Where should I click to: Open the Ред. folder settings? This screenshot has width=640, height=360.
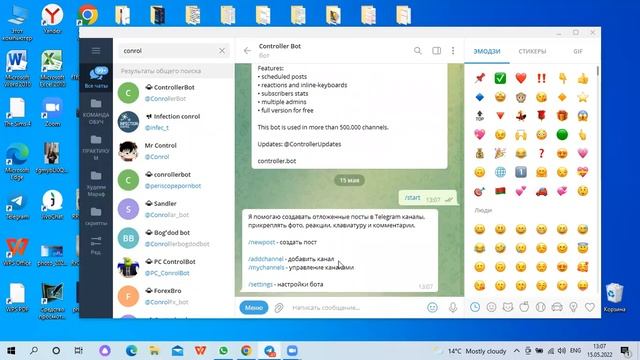coord(96,245)
